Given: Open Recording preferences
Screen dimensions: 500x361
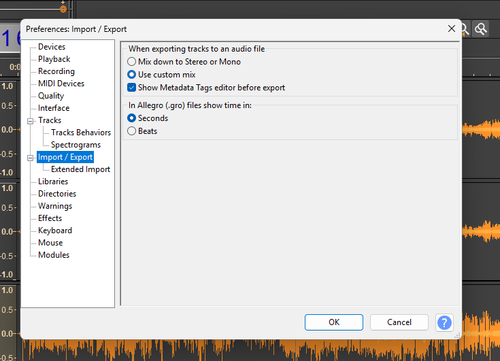Looking at the screenshot, I should coord(56,71).
